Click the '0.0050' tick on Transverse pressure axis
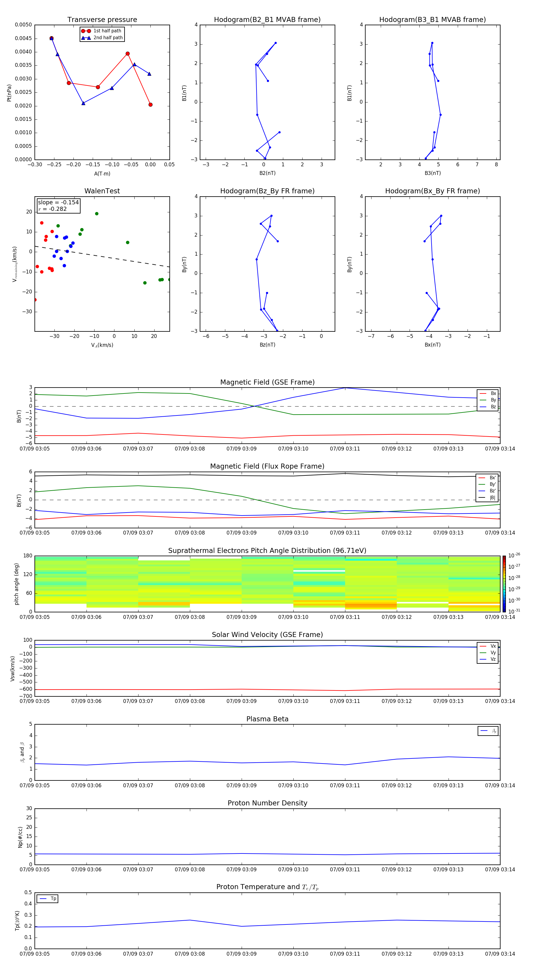 pyautogui.click(x=23, y=25)
